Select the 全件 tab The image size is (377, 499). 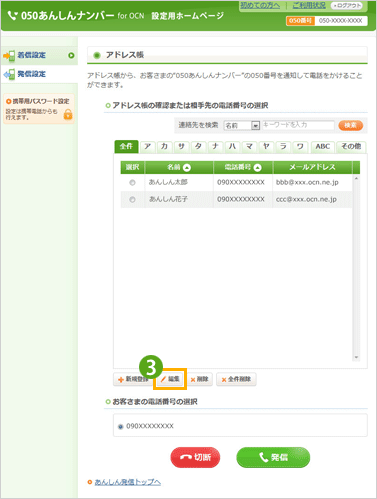(x=126, y=147)
